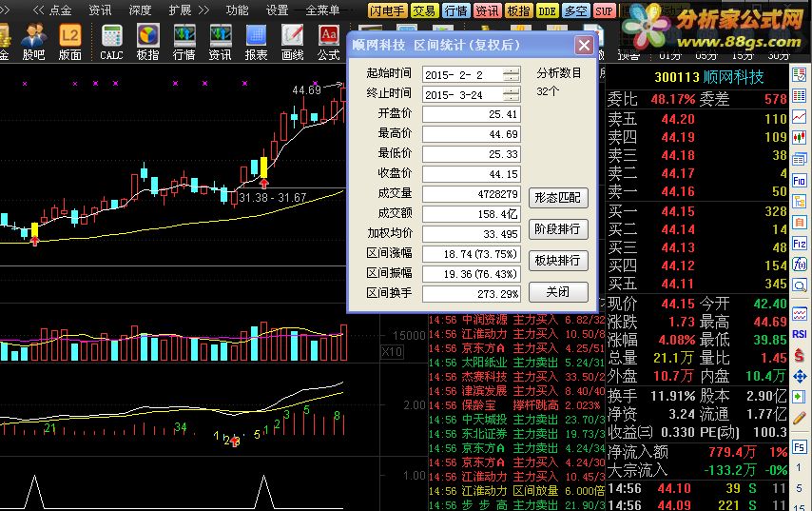812x511 pixels.
Task: Launch the CALC calculator tool
Action: (111, 42)
